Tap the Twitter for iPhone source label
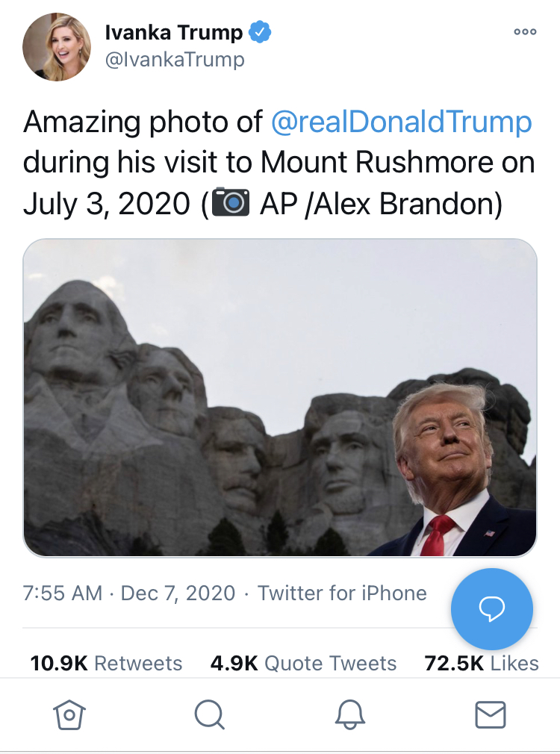The image size is (560, 754). tap(342, 593)
